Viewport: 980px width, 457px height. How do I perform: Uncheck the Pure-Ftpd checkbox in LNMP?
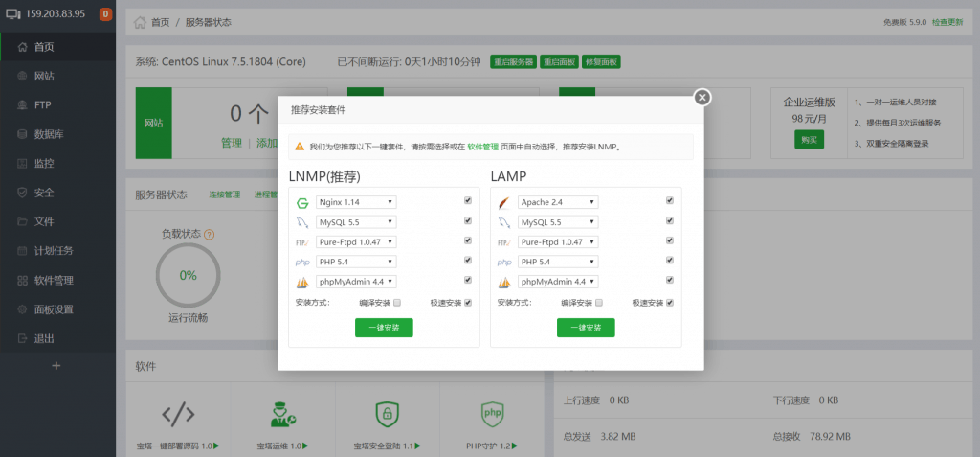click(x=468, y=240)
